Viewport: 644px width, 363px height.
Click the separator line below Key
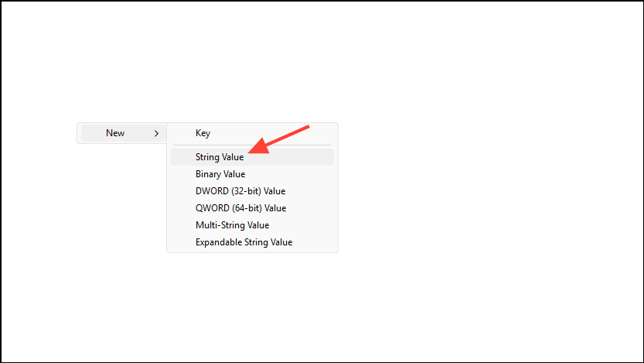coord(252,145)
